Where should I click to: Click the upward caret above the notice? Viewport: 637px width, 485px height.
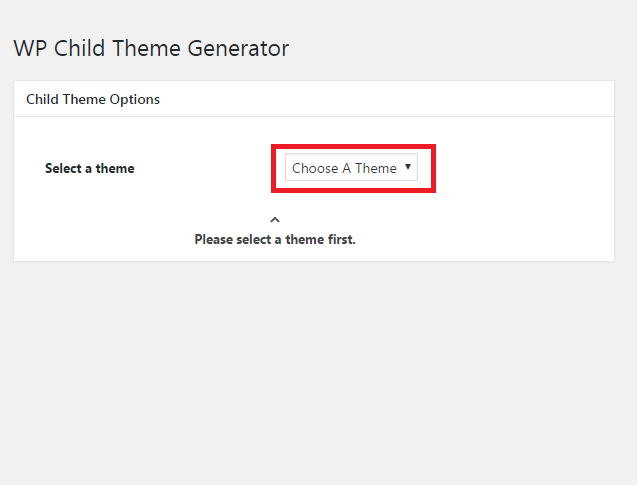(x=275, y=220)
